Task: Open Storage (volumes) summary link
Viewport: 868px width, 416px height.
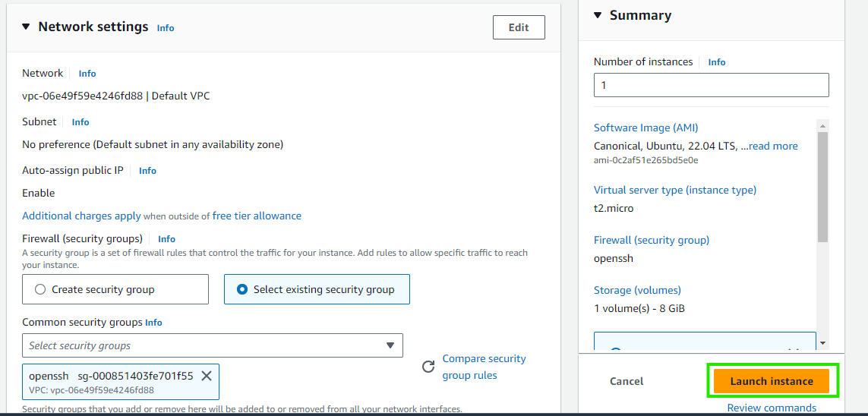Action: [x=637, y=290]
